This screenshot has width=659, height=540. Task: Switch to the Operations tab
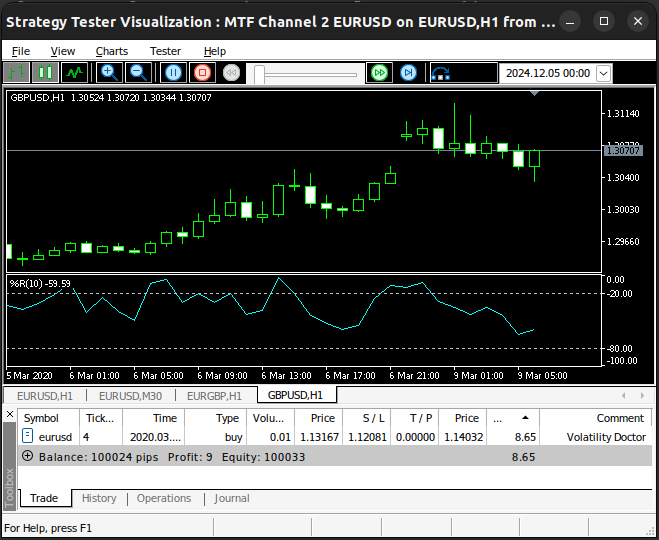[x=164, y=498]
